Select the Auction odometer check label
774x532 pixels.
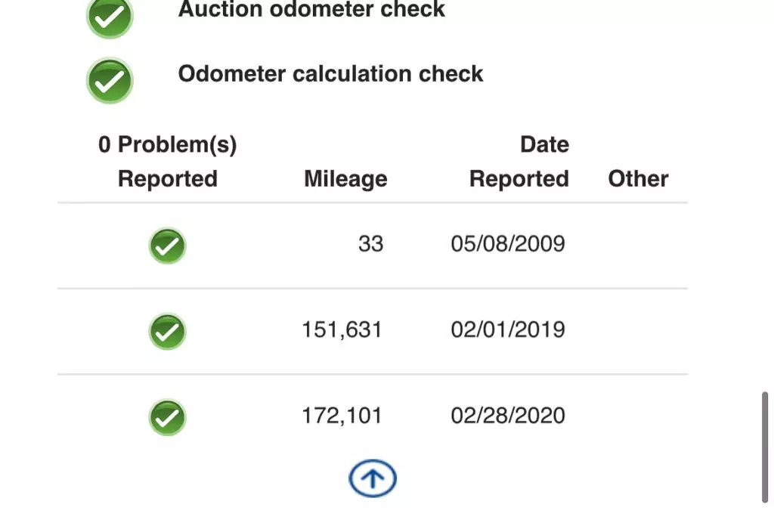coord(311,9)
